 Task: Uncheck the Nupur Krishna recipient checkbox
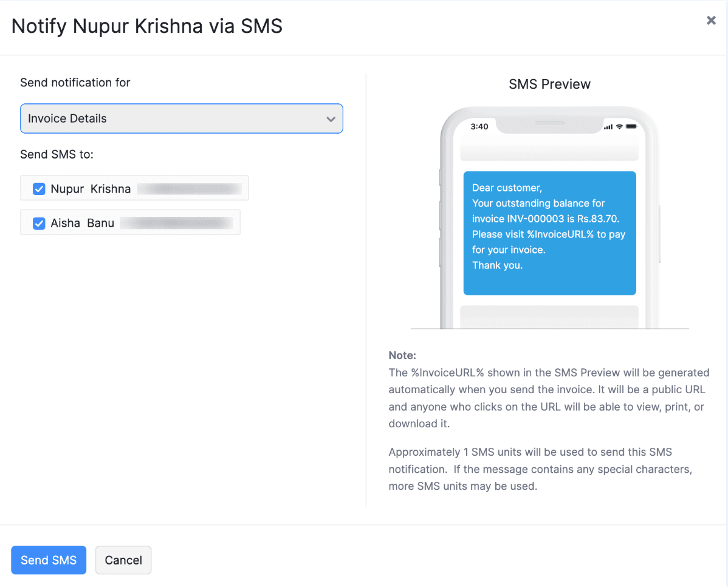click(39, 189)
